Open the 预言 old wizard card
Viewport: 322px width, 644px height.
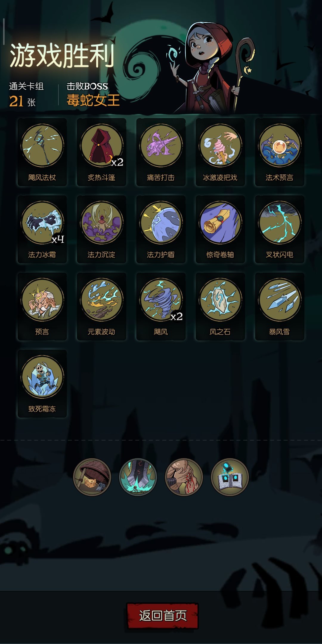(42, 306)
